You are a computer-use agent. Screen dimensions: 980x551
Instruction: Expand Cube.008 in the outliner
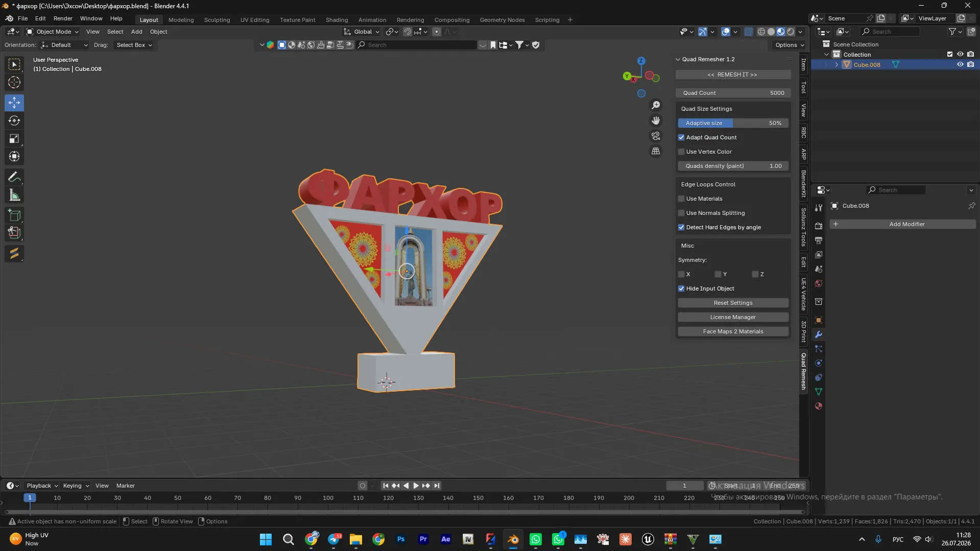click(836, 65)
